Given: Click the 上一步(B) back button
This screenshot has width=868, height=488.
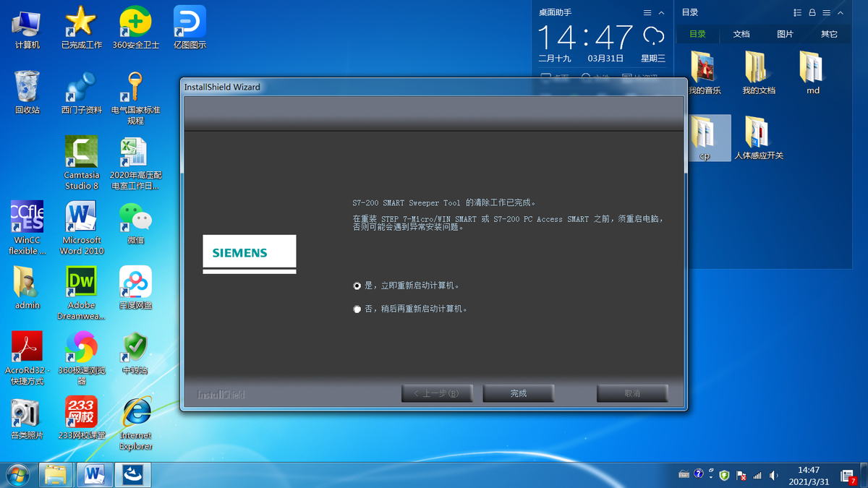Looking at the screenshot, I should click(x=437, y=393).
